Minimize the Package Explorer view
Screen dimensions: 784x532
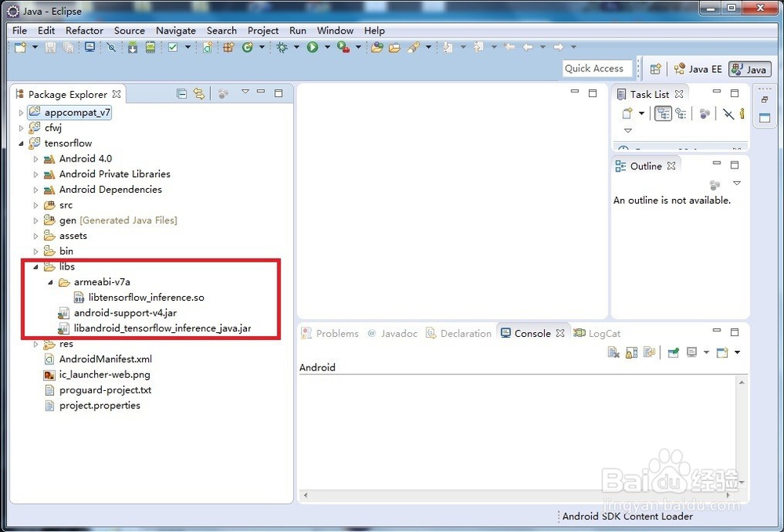click(261, 92)
